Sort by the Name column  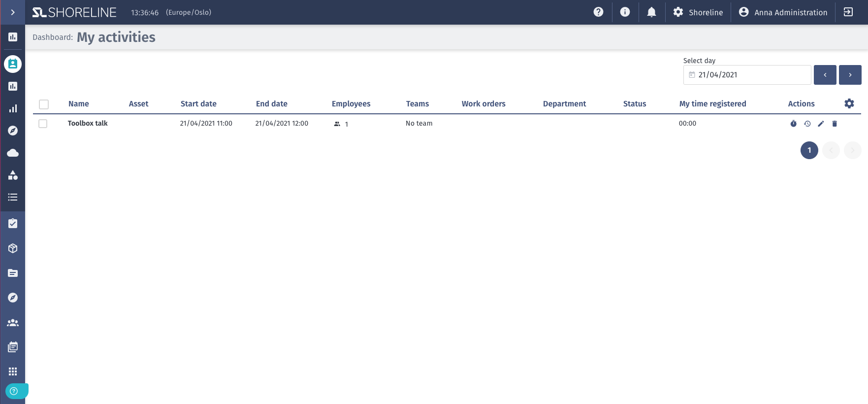[x=79, y=103]
